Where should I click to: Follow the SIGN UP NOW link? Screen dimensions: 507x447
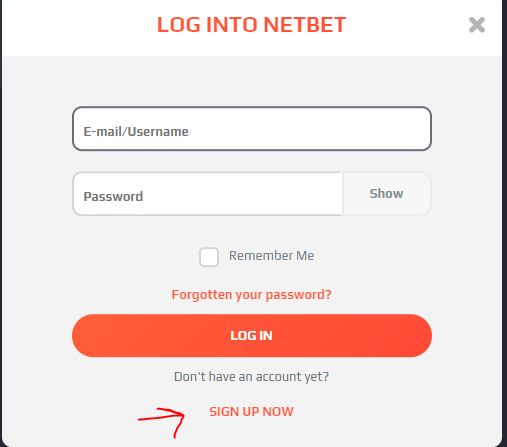click(251, 412)
